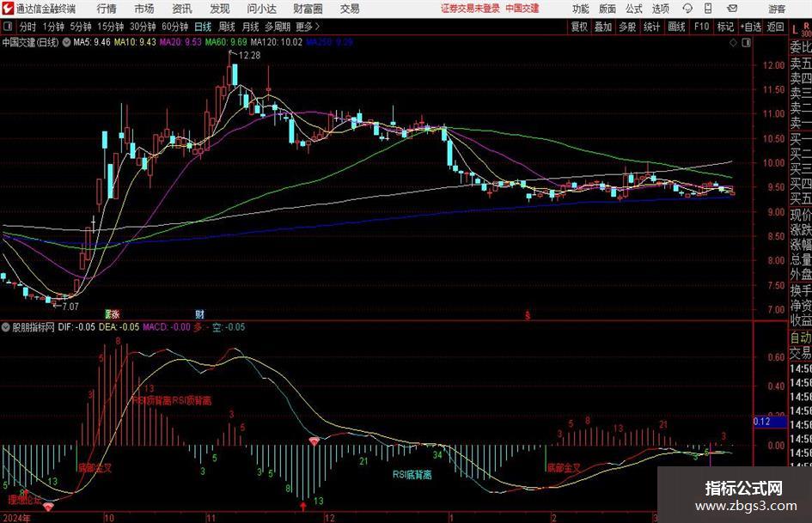Image resolution: width=812 pixels, height=523 pixels.
Task: Open the customer service headset icon
Action: coord(687,9)
